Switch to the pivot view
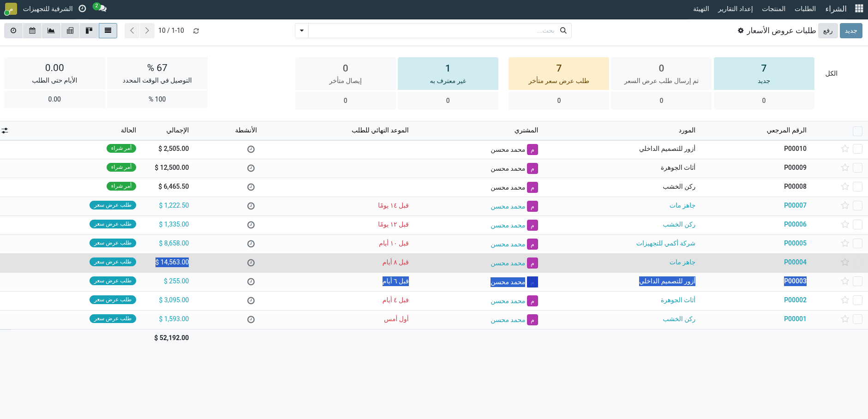Screen dimensions: 868x419 70,30
